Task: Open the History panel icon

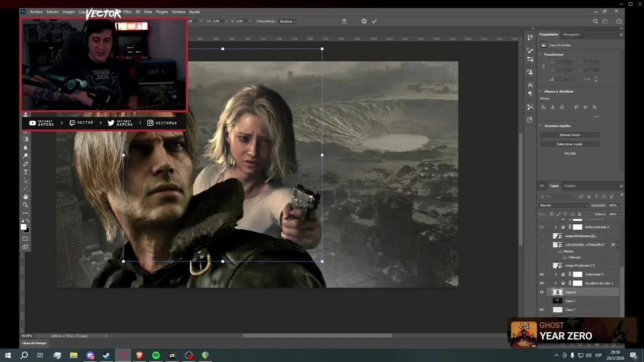Action: pyautogui.click(x=530, y=37)
